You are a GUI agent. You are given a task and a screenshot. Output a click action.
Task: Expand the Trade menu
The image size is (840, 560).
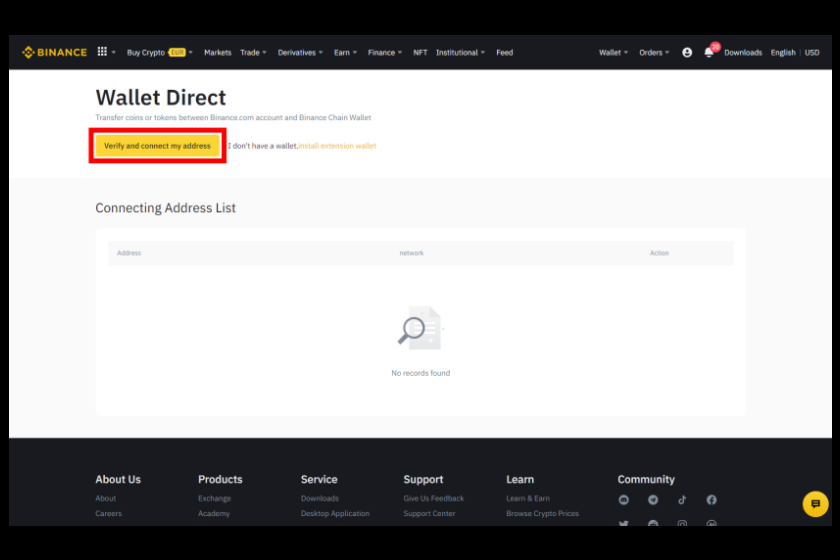click(253, 53)
